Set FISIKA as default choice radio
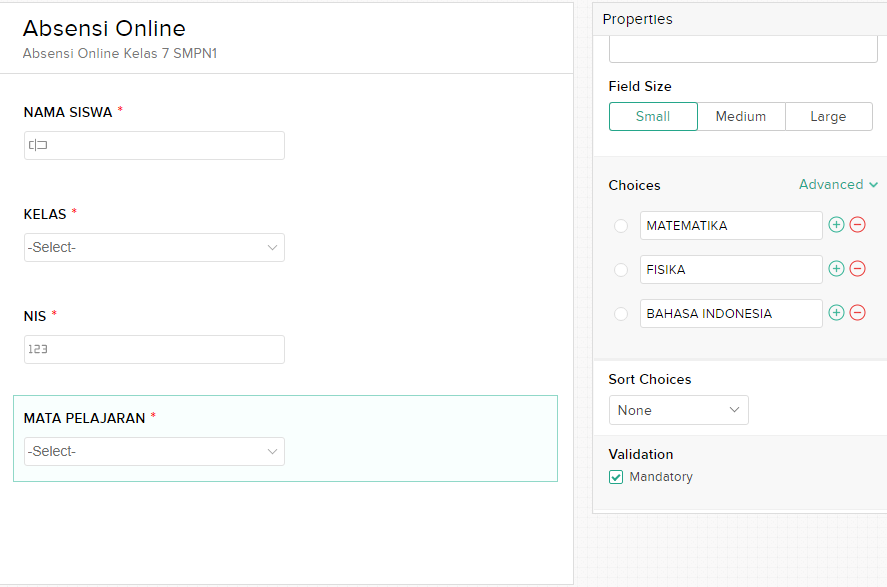This screenshot has width=887, height=587. 621,270
